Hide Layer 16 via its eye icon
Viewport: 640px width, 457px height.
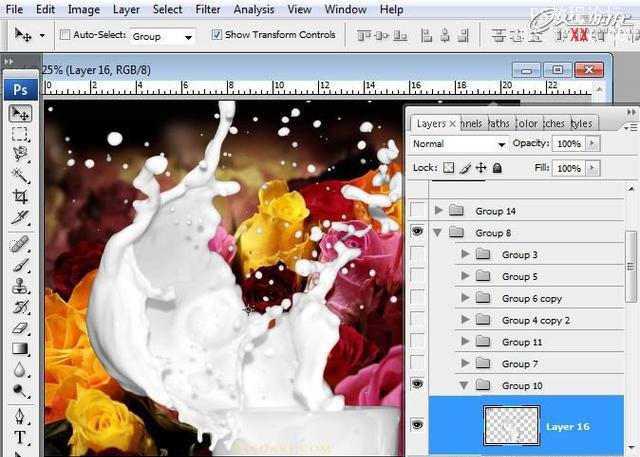pyautogui.click(x=417, y=424)
